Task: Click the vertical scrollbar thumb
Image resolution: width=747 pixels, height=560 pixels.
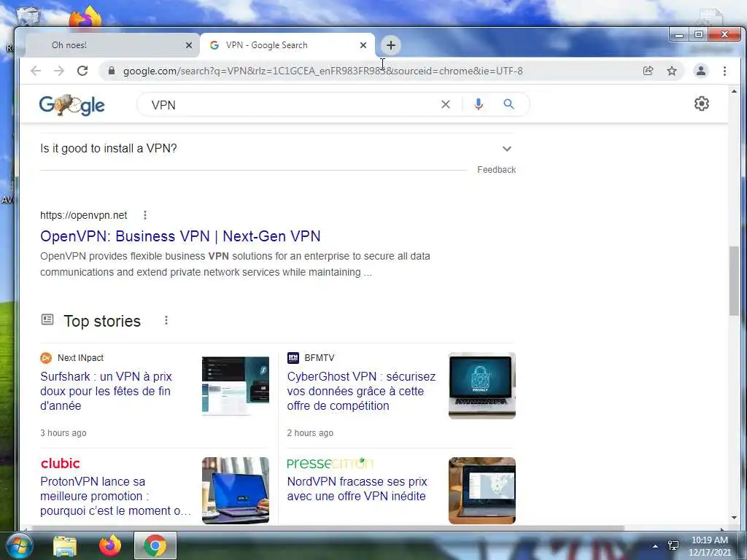Action: coord(734,281)
